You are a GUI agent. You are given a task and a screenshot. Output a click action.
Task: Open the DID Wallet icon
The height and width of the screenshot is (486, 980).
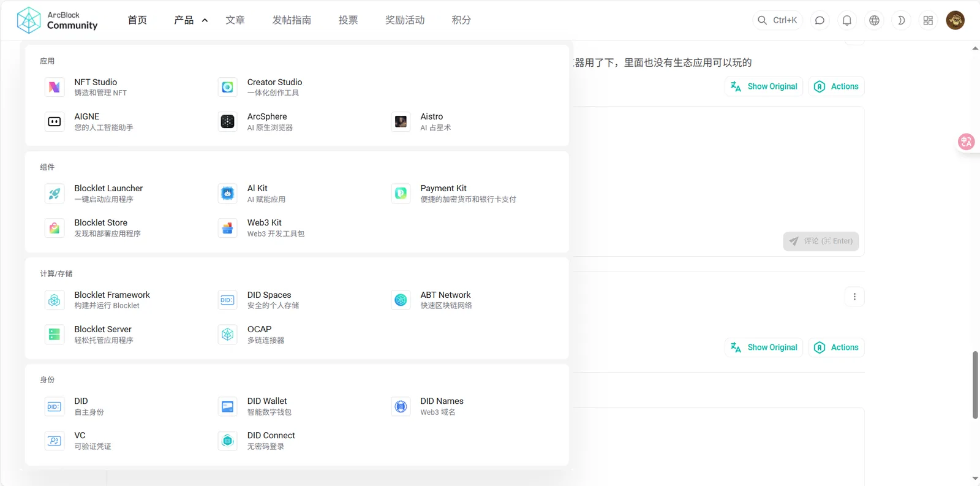227,406
